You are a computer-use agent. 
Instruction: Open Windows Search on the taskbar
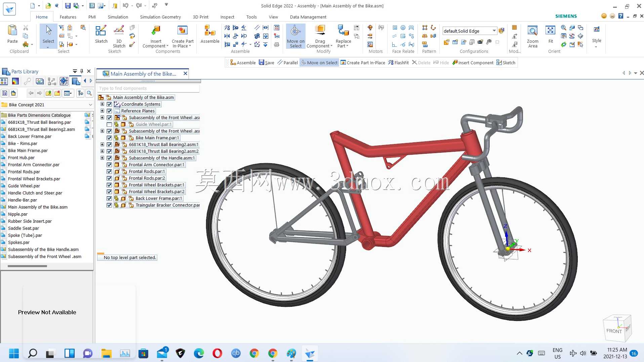(x=33, y=353)
